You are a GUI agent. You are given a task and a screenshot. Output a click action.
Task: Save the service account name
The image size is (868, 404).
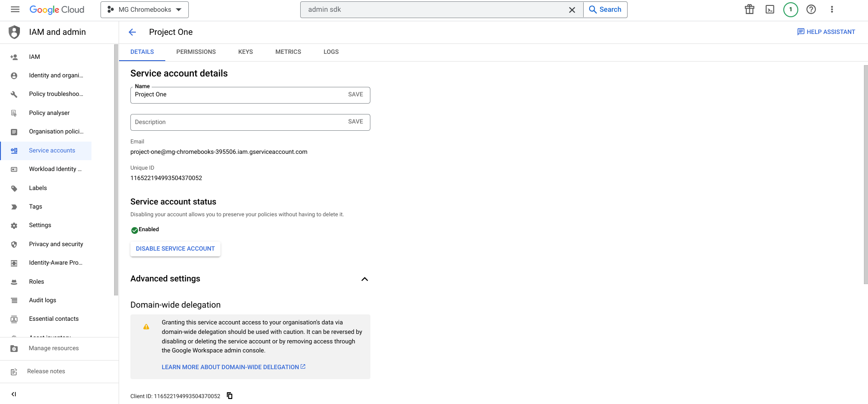coord(355,95)
